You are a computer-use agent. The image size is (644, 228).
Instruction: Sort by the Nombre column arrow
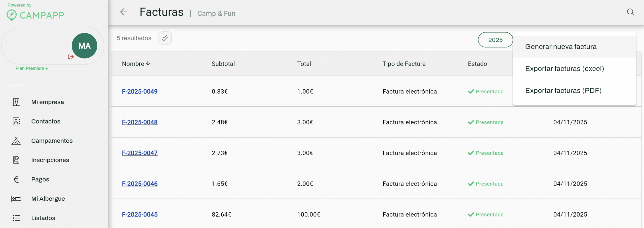tap(148, 63)
